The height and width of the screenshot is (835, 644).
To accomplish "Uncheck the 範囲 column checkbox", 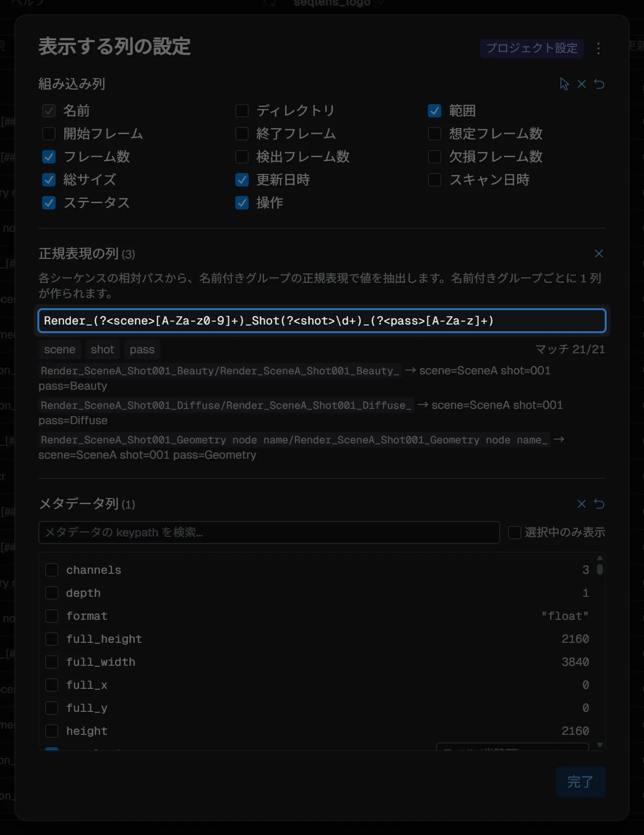I will [435, 111].
